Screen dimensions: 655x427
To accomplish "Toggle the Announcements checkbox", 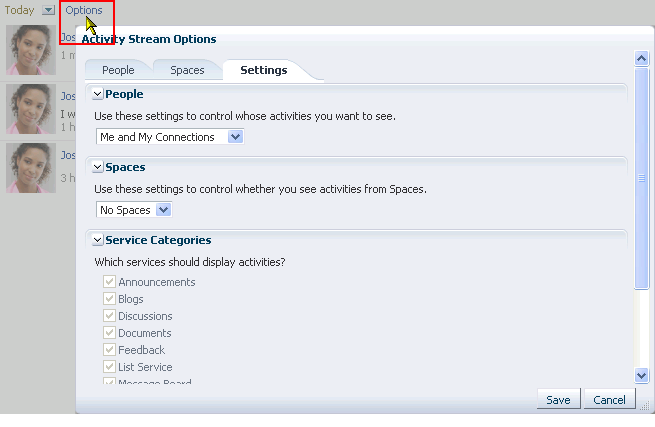I will [109, 282].
